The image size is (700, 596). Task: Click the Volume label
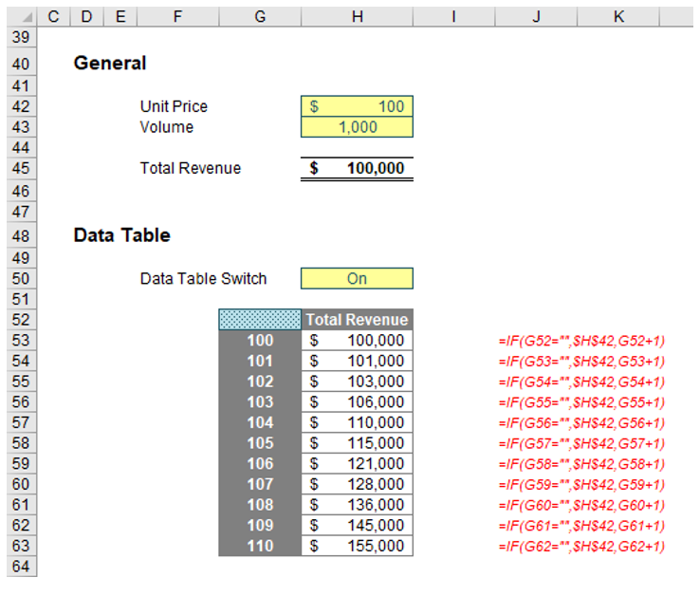coord(167,127)
